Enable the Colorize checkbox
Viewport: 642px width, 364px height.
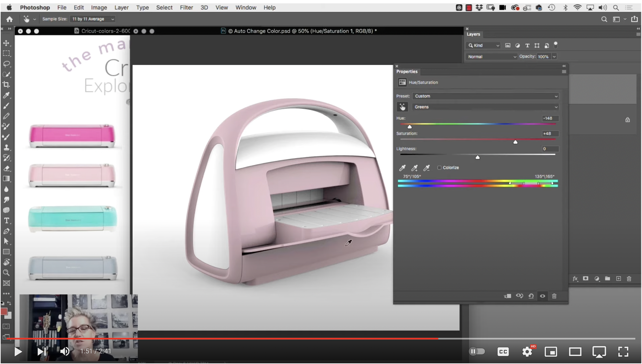coord(439,168)
